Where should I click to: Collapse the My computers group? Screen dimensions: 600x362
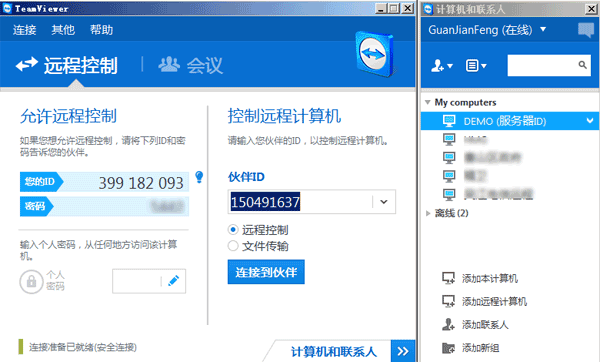point(427,102)
